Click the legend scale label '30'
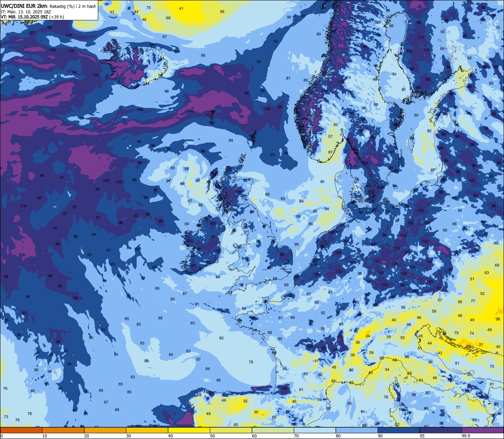This screenshot has width=504, height=439. 128,436
